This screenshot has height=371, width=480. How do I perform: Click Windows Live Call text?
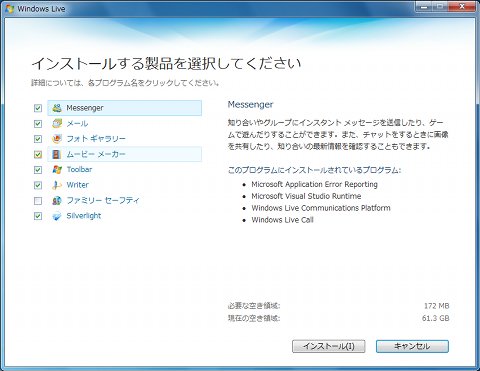point(282,220)
